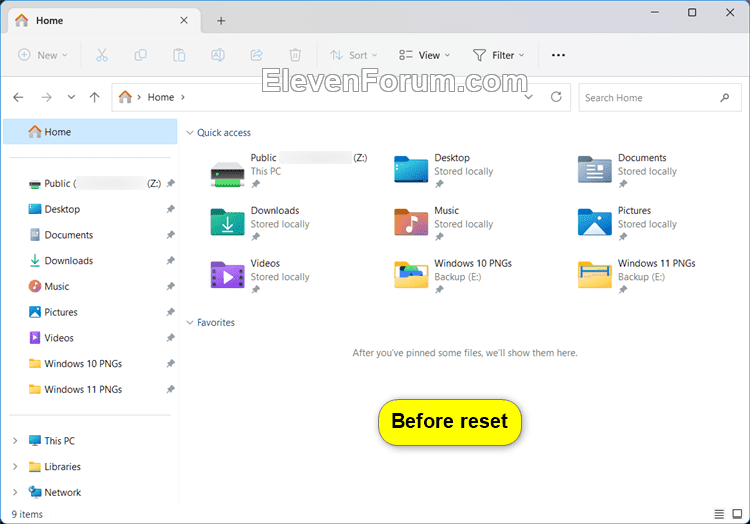
Task: Click the Delete trash can icon
Action: point(296,55)
